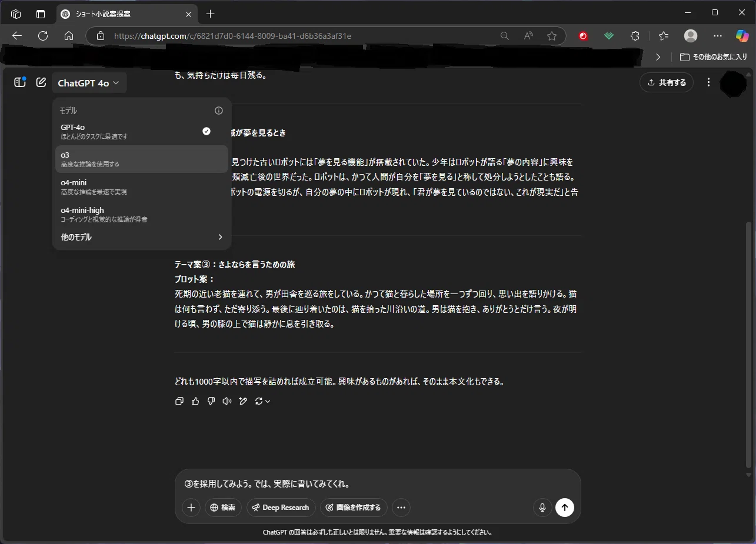Add page to favorites star icon

tap(552, 36)
